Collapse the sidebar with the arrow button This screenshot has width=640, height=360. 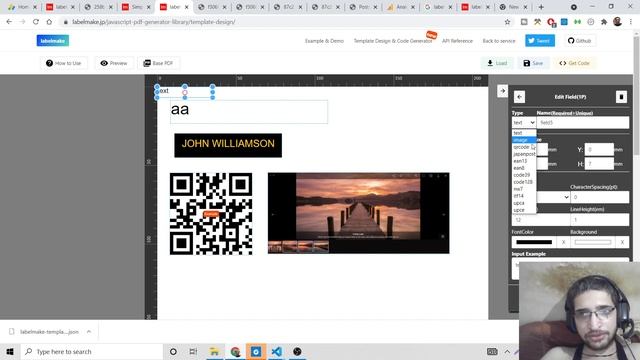(502, 91)
